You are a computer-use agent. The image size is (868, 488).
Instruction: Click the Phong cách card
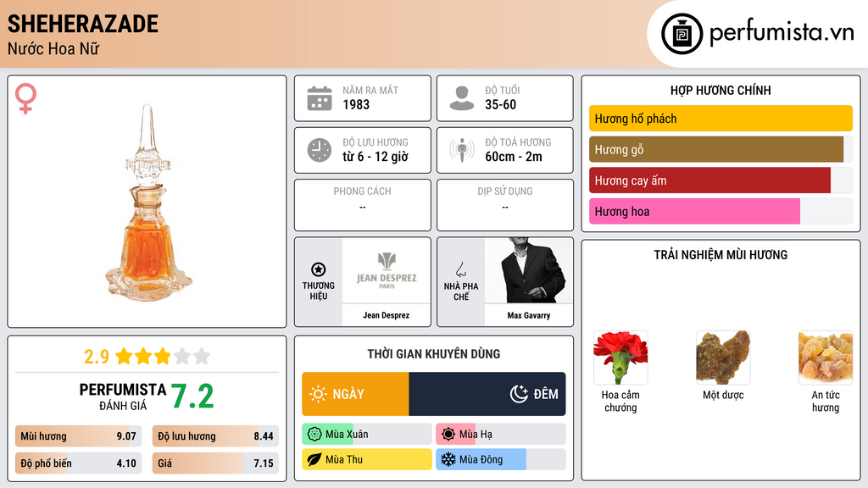pos(363,205)
